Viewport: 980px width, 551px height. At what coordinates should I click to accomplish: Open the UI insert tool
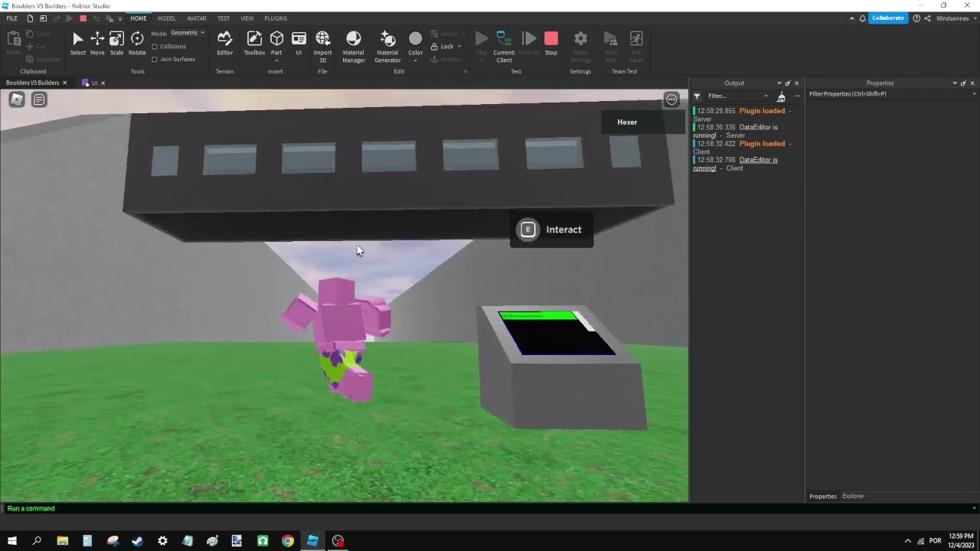(299, 44)
